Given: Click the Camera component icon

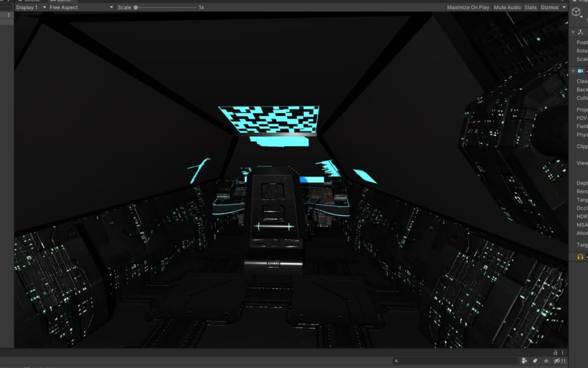Looking at the screenshot, I should [x=581, y=71].
